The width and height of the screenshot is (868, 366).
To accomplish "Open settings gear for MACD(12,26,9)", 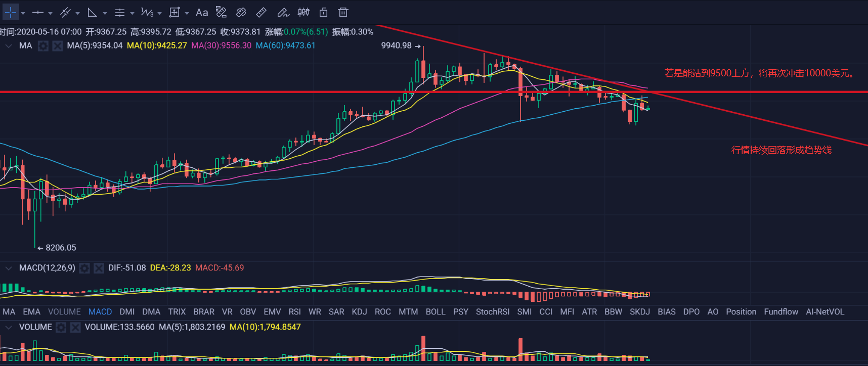I will (x=84, y=268).
